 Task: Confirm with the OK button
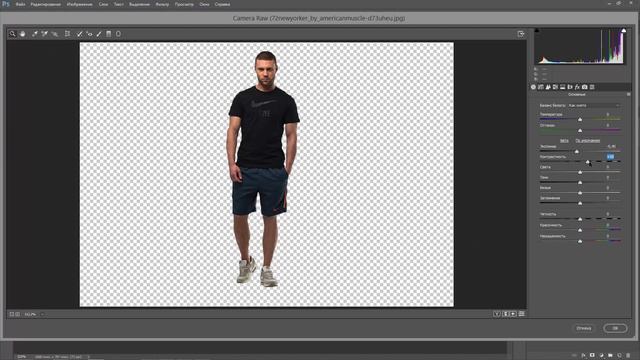tap(615, 328)
